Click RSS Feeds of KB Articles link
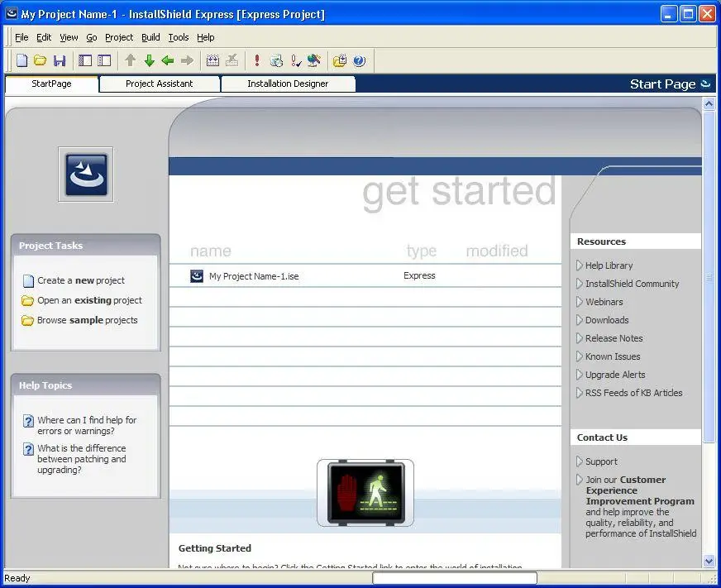 point(633,393)
